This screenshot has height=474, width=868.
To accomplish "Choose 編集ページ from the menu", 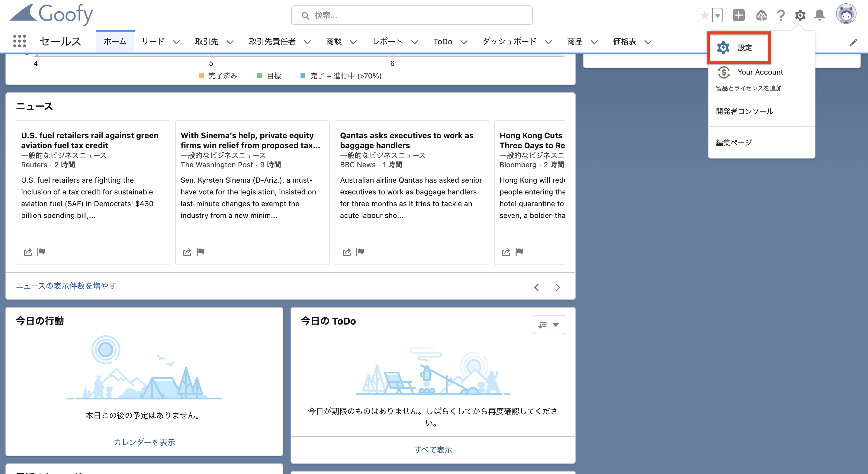I will click(734, 143).
